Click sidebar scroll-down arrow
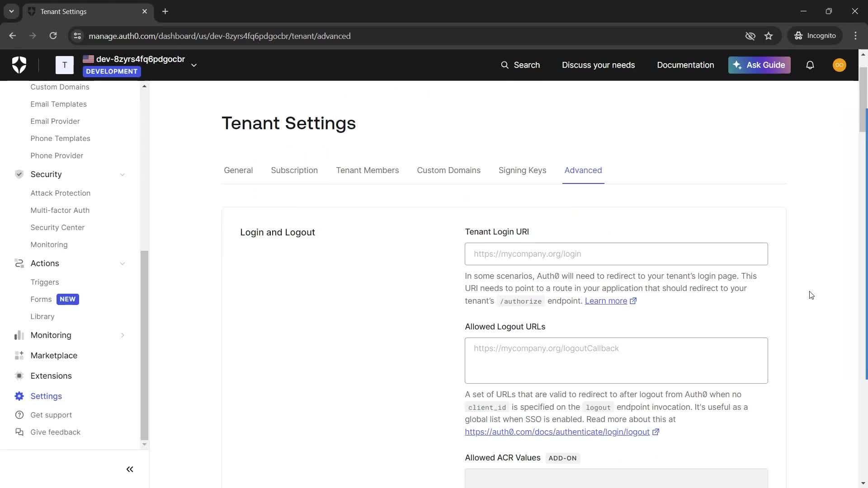The image size is (868, 488). pyautogui.click(x=144, y=445)
